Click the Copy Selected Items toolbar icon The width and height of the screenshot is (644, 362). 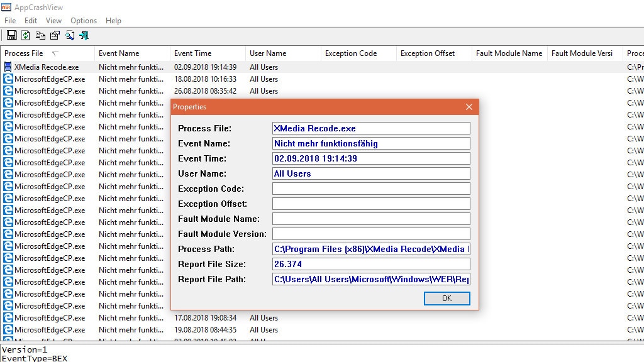(40, 35)
